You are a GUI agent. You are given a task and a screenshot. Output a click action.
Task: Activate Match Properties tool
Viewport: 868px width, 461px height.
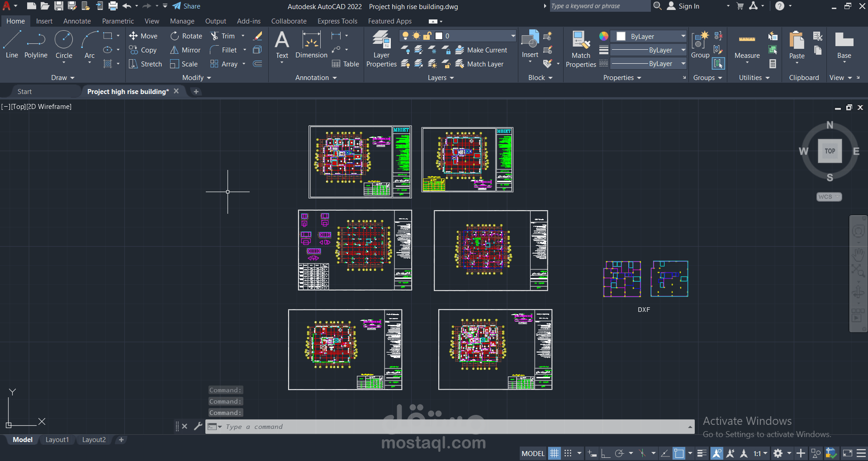click(x=581, y=49)
